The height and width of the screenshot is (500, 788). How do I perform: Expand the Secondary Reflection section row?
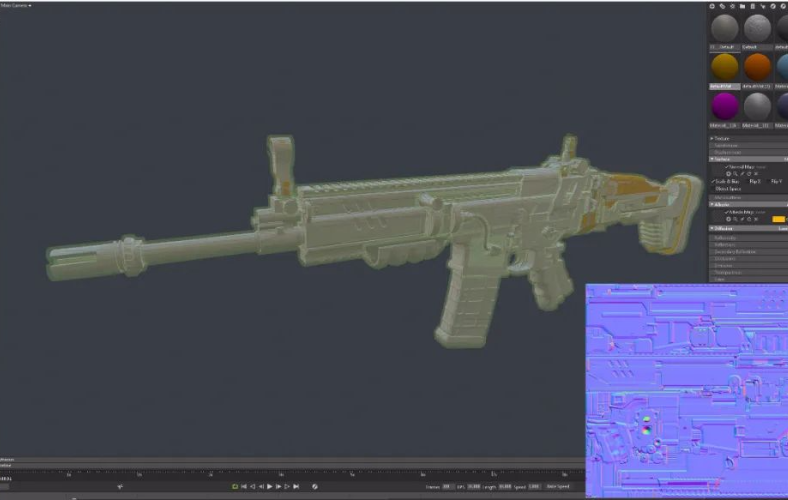748,251
